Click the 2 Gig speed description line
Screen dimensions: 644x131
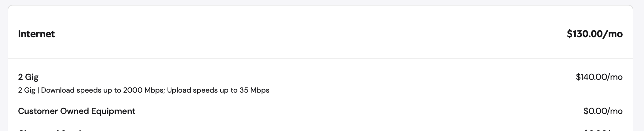point(144,90)
